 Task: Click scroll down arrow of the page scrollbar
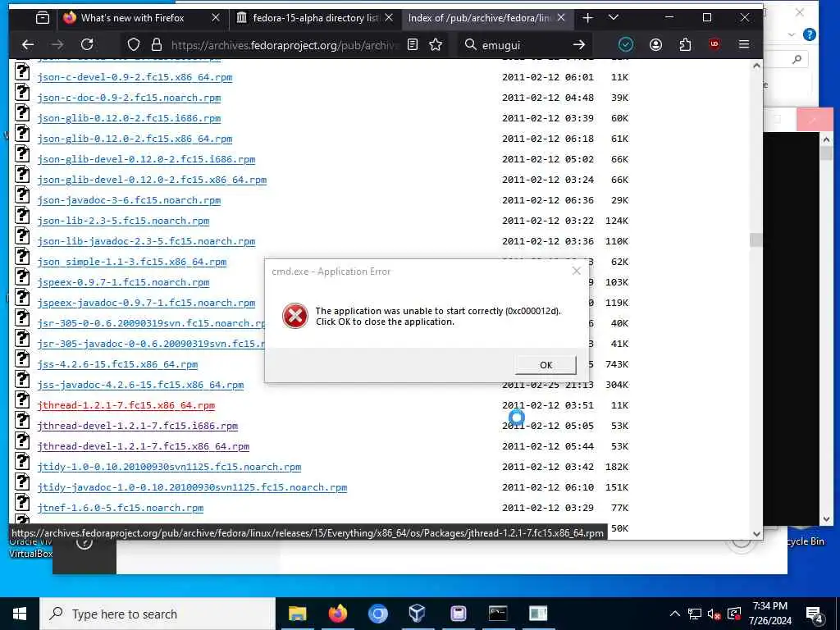pyautogui.click(x=756, y=533)
